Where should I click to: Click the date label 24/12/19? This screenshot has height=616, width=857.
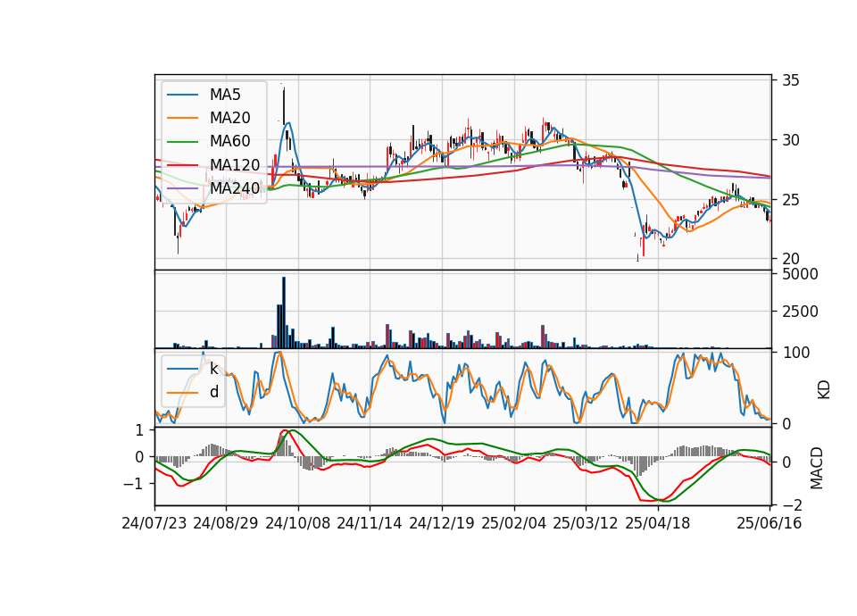[442, 523]
